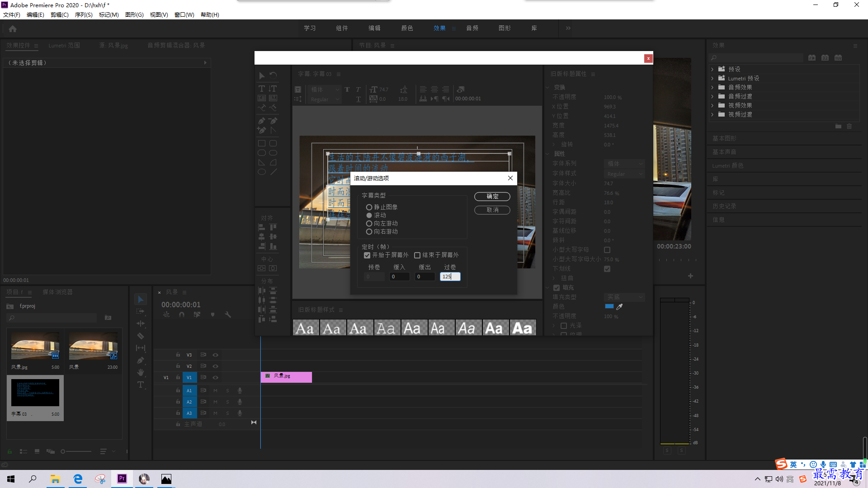Expand 视频效果 folder
This screenshot has height=488, width=868.
coord(712,105)
